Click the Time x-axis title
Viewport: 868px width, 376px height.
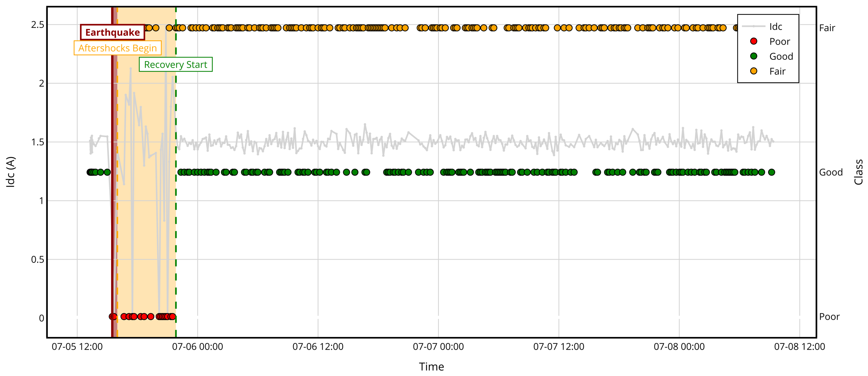tap(431, 366)
